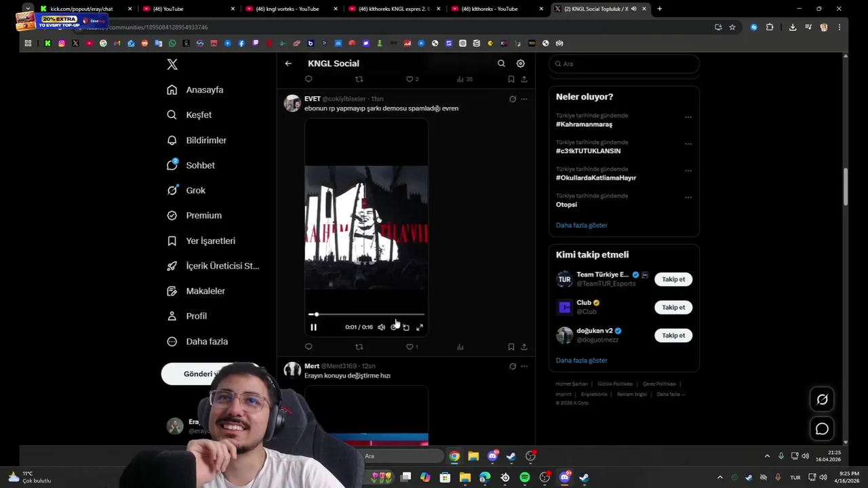Click the X logo in the sidebar
Viewport: 868px width, 488px height.
(172, 64)
